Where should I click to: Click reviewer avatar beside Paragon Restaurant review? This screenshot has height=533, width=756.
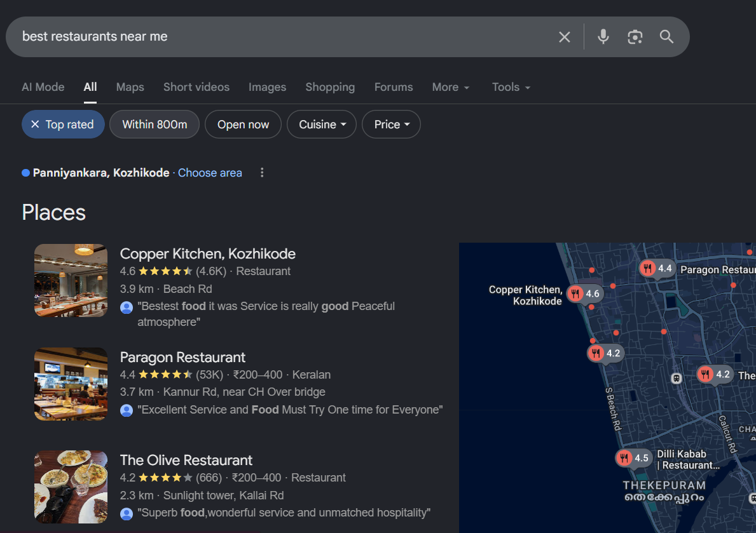click(127, 410)
